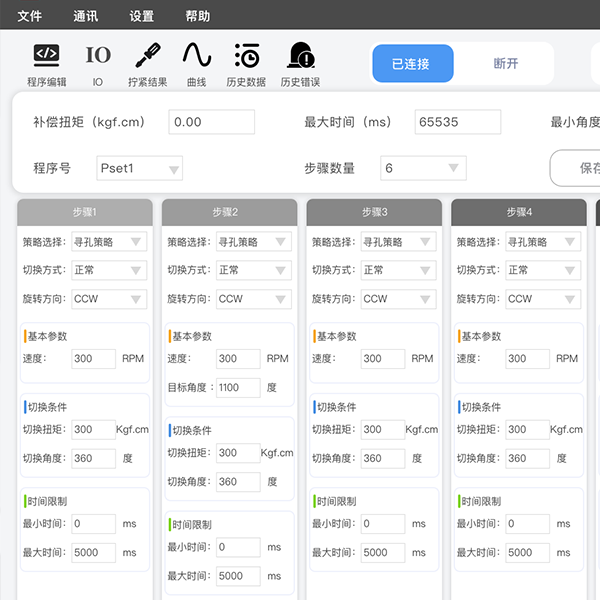Click 步骤3 最小时间 input field

pyautogui.click(x=383, y=524)
